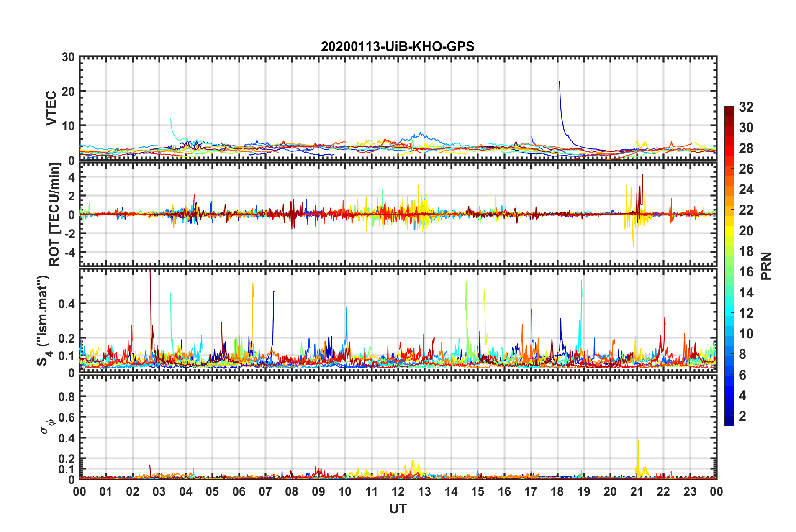796x532 pixels.
Task: Select the VTEC y-axis label
Action: click(x=51, y=108)
